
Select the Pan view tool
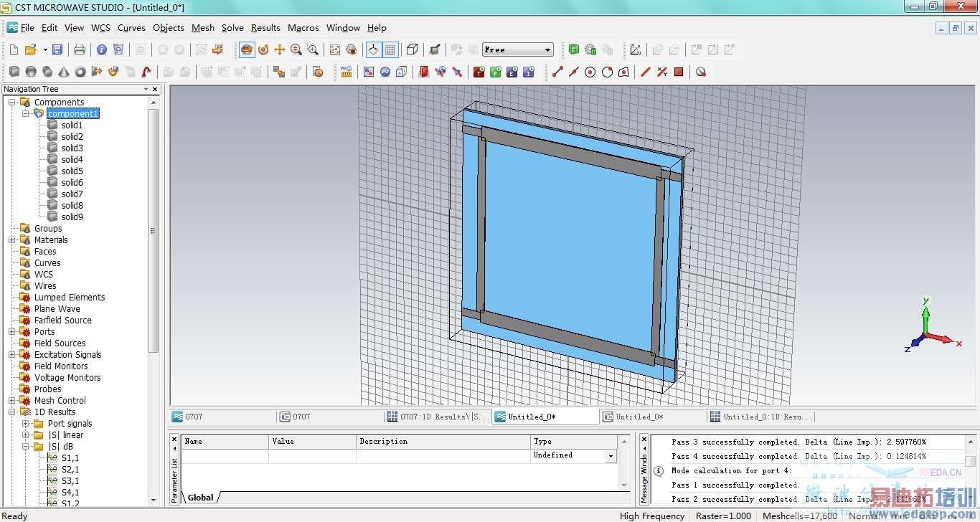coord(280,49)
